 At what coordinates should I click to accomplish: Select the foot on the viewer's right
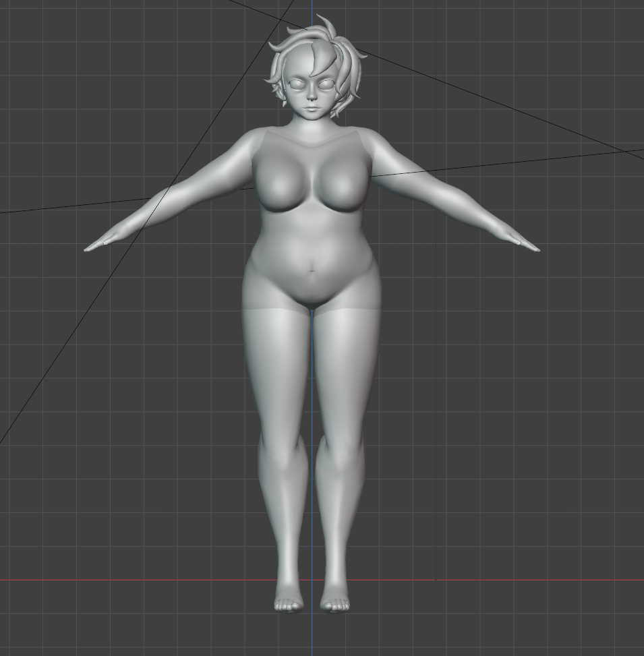[x=334, y=601]
